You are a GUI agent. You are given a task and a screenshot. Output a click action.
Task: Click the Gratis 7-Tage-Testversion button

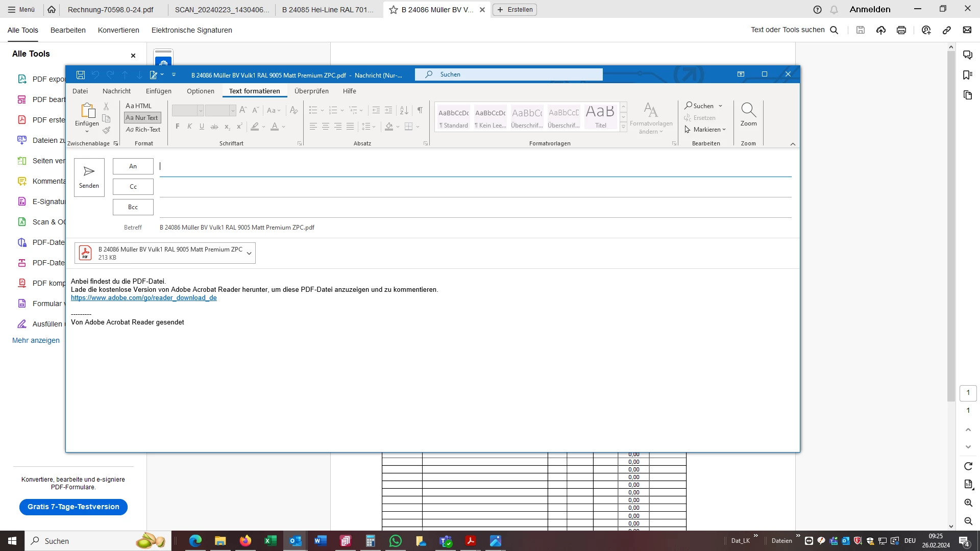(73, 507)
